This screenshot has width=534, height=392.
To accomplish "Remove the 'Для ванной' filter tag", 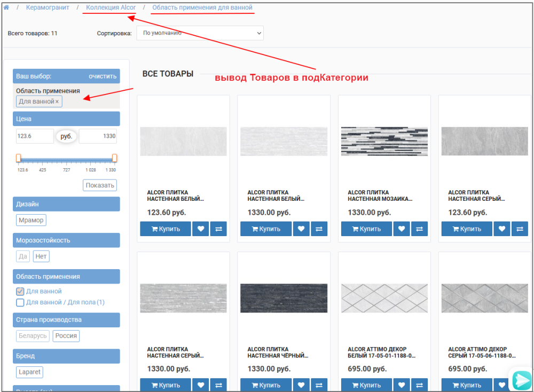I will coord(57,101).
